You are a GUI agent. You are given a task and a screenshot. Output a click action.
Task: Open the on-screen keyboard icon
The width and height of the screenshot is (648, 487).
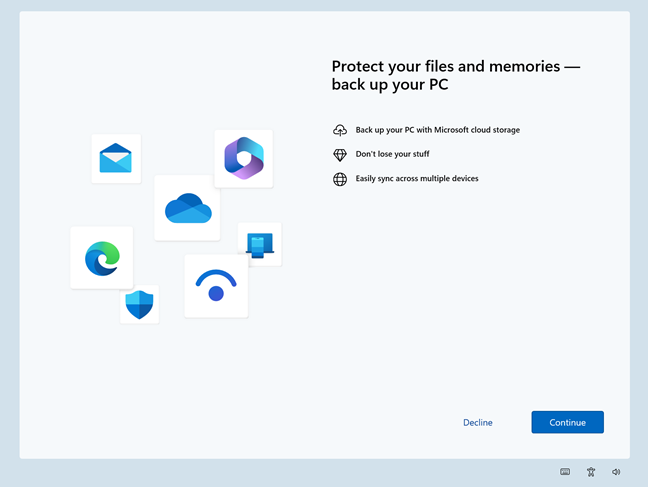point(565,472)
